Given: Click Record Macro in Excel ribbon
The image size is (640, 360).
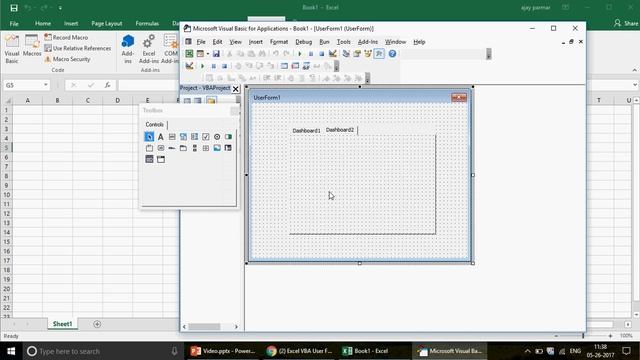Looking at the screenshot, I should [x=66, y=37].
